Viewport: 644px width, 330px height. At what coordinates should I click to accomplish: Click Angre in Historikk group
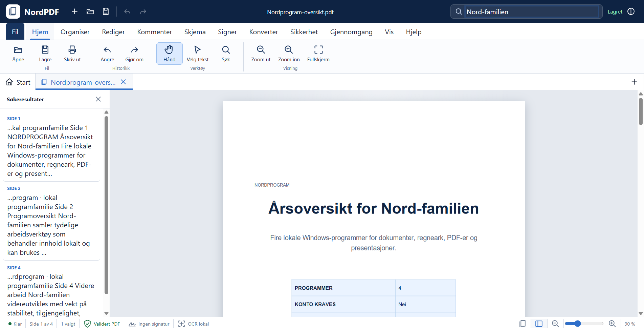tap(107, 54)
